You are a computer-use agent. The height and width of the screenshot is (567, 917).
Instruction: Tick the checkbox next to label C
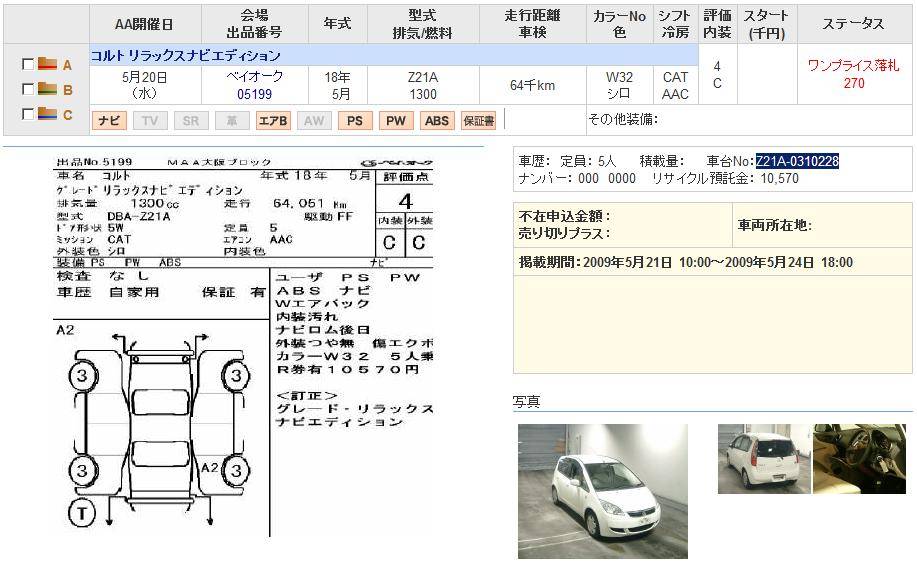pyautogui.click(x=27, y=114)
